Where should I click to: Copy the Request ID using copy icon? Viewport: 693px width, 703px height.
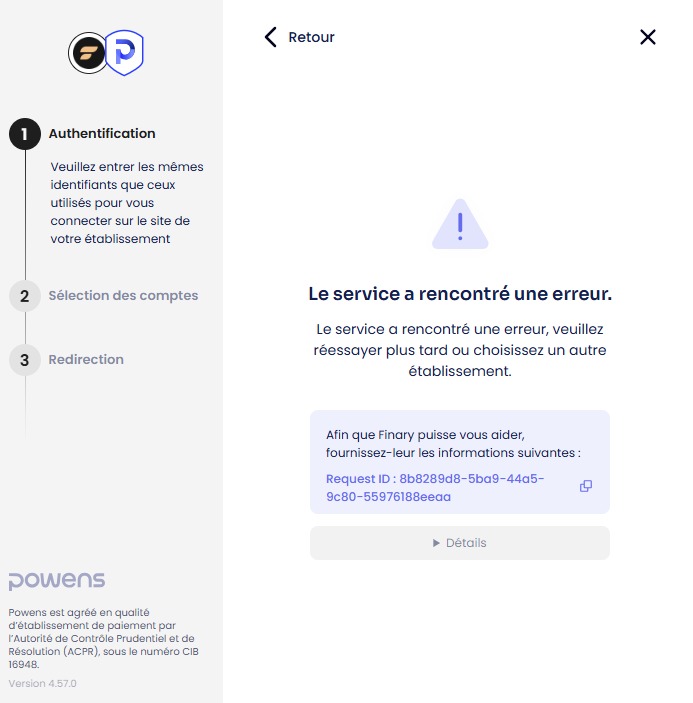tap(586, 486)
